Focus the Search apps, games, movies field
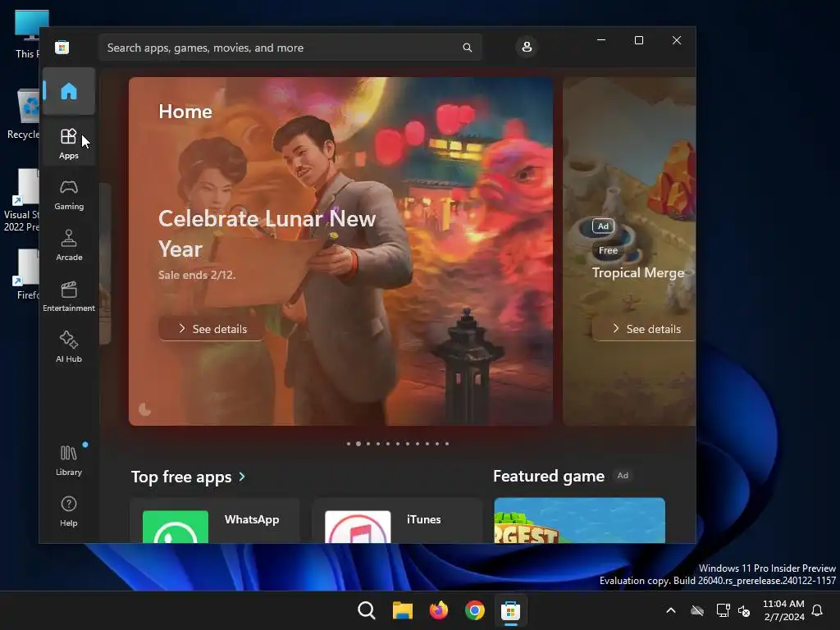The image size is (840, 630). (x=290, y=48)
